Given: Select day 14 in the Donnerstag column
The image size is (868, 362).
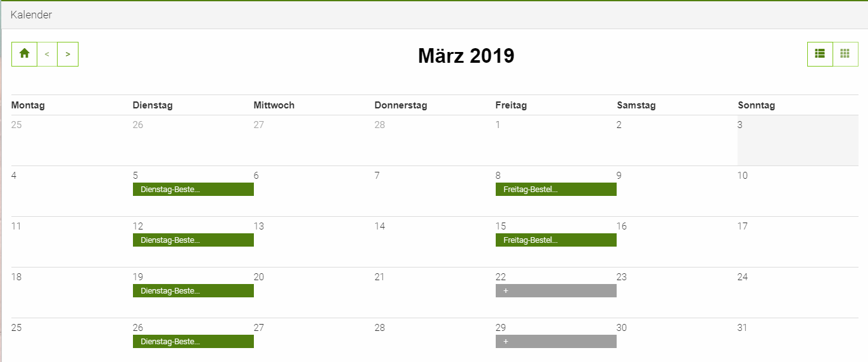Looking at the screenshot, I should (380, 226).
